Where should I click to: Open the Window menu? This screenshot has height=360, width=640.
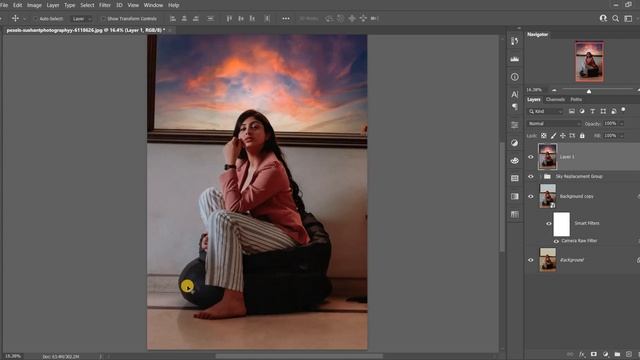pos(153,5)
